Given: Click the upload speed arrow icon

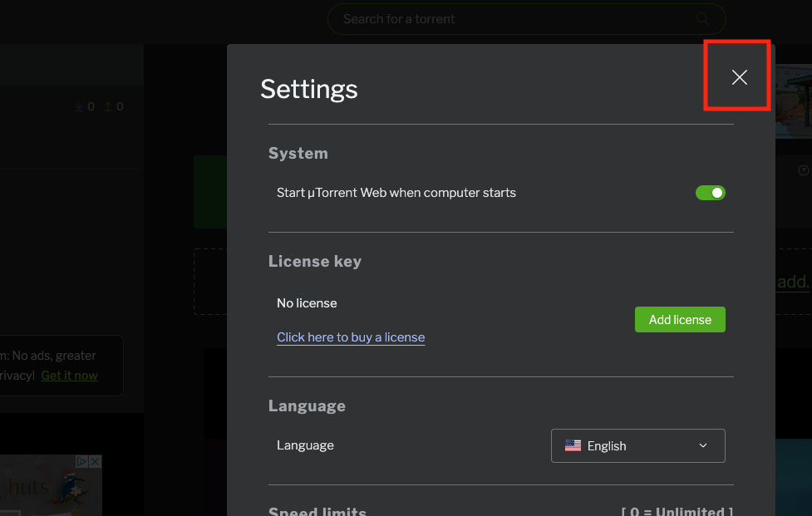Looking at the screenshot, I should pos(108,106).
